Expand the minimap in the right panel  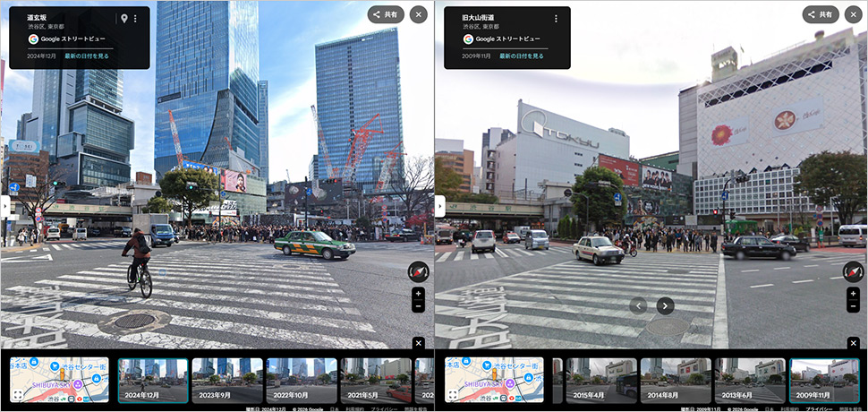(453, 395)
